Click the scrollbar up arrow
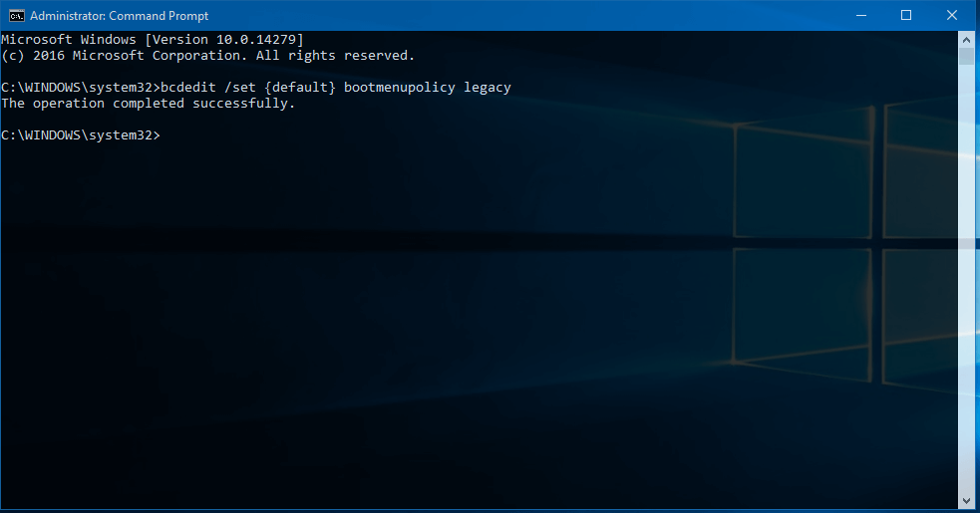This screenshot has width=980, height=513. point(966,38)
